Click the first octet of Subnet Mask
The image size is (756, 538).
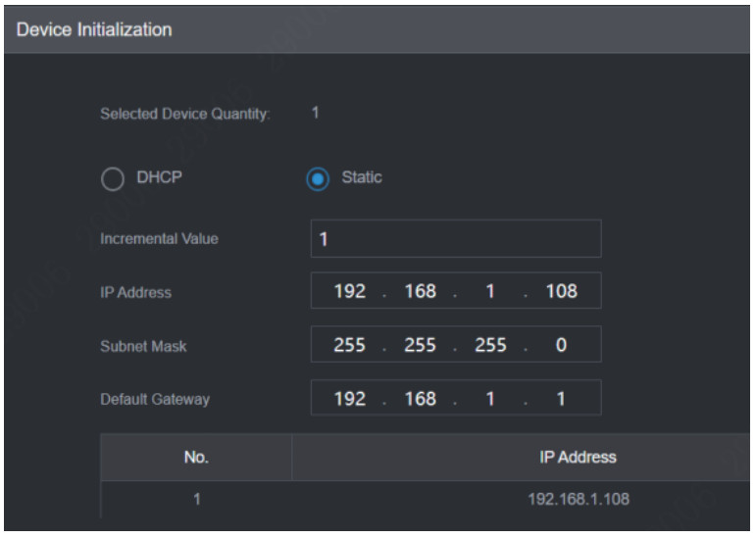350,346
